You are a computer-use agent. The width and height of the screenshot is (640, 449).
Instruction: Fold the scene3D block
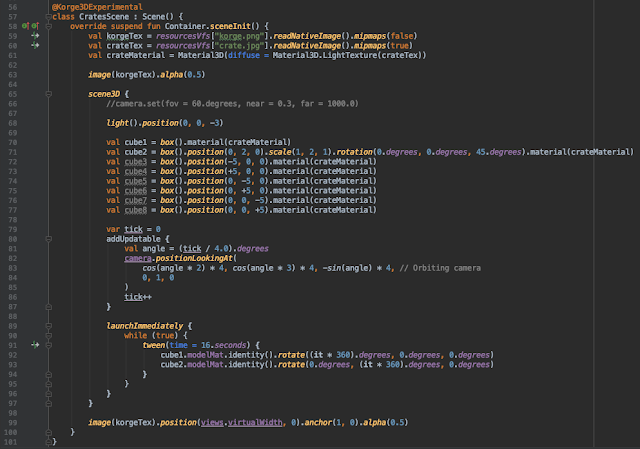point(47,92)
